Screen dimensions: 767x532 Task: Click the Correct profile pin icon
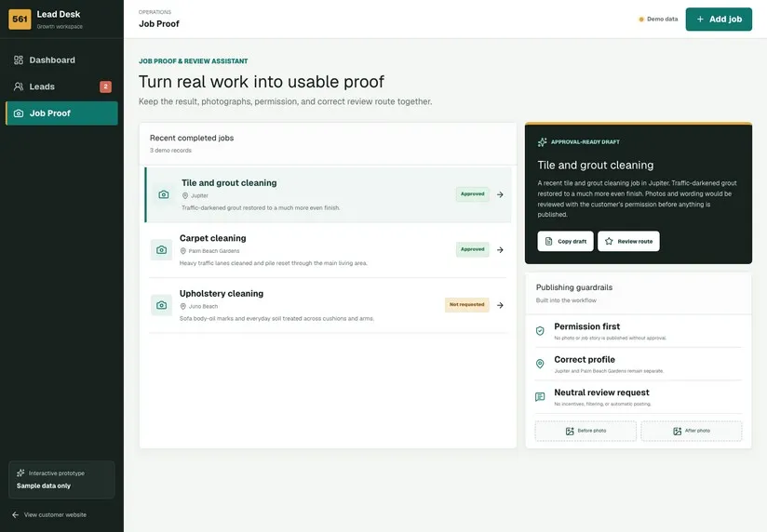click(x=540, y=364)
